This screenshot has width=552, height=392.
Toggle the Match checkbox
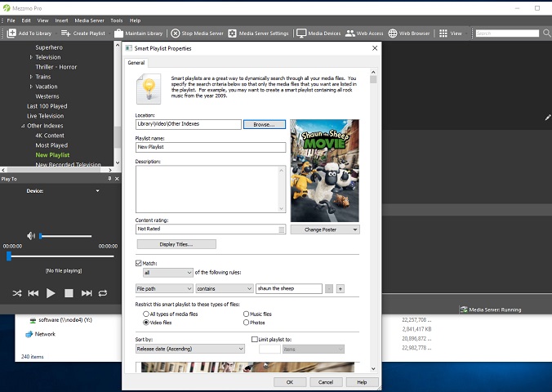click(x=138, y=263)
